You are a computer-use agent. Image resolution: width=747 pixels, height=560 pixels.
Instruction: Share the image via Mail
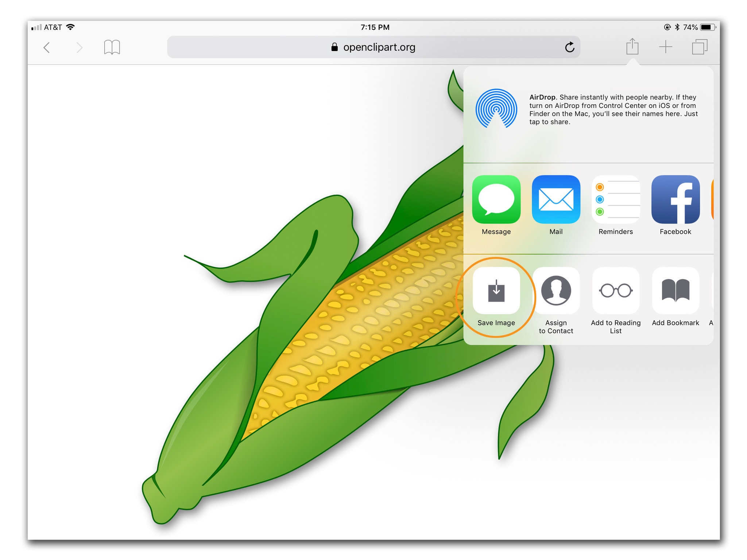click(x=556, y=199)
